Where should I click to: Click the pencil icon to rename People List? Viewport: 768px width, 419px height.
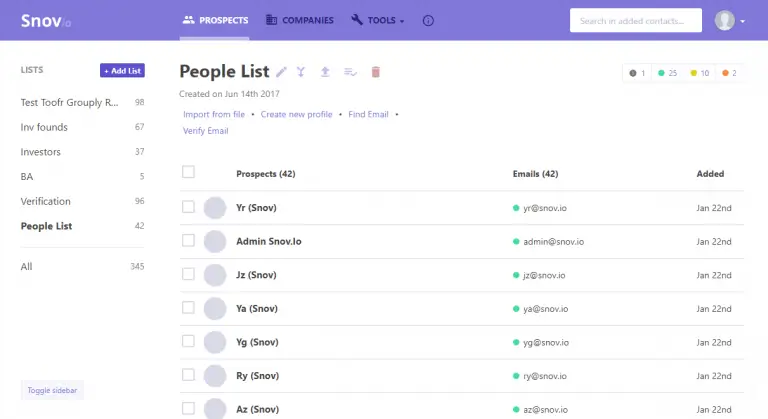(281, 72)
